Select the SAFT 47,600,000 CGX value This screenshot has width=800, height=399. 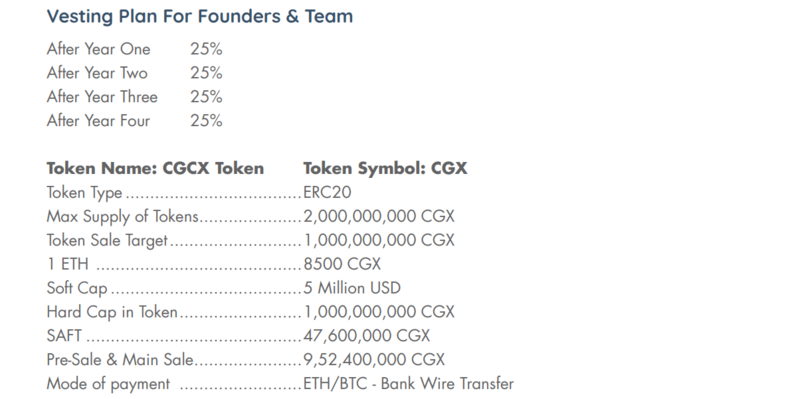pos(366,336)
